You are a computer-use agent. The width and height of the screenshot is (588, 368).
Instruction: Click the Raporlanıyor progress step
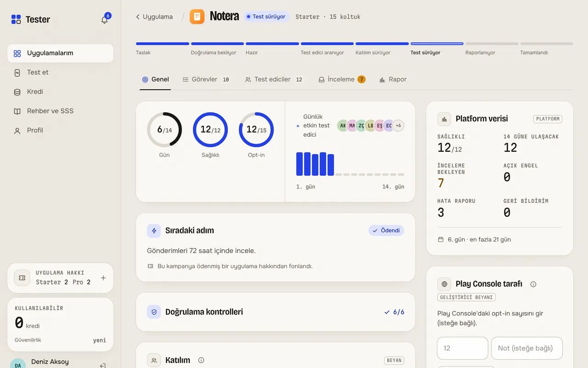point(492,49)
